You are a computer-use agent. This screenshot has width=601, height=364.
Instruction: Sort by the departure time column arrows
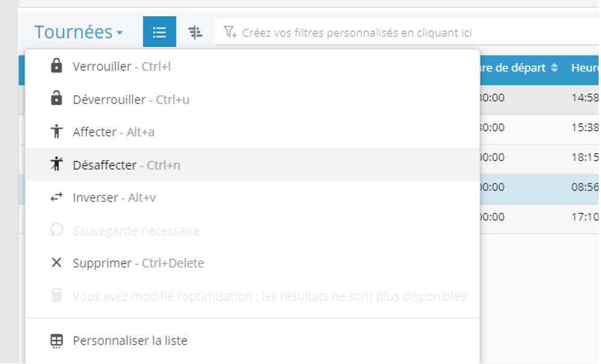coord(554,68)
